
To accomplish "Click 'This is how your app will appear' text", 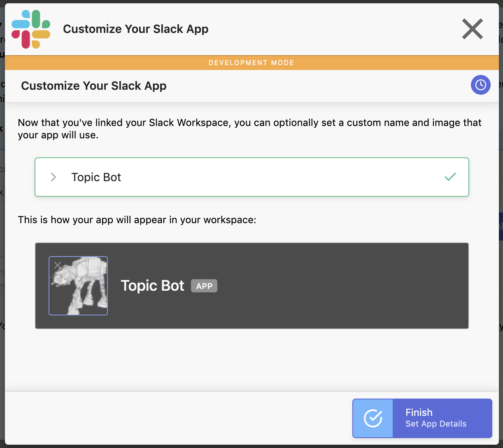I will [x=137, y=220].
